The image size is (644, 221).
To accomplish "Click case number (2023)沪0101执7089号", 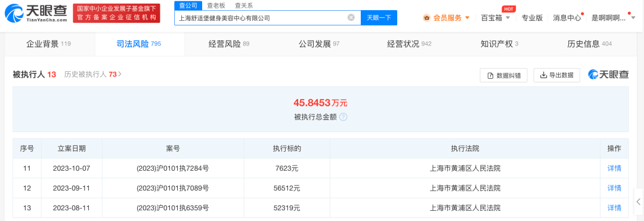I will pos(173,188).
